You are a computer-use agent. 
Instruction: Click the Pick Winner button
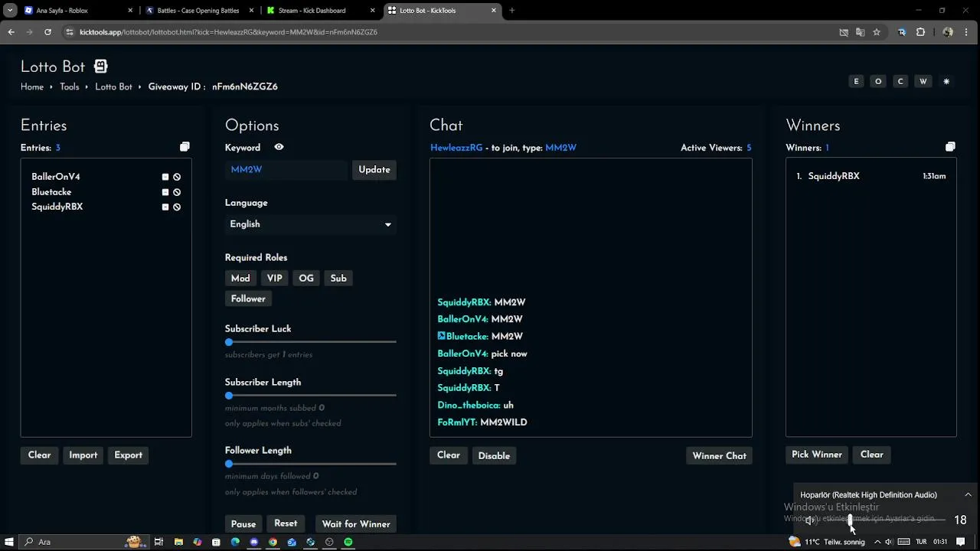[817, 455]
